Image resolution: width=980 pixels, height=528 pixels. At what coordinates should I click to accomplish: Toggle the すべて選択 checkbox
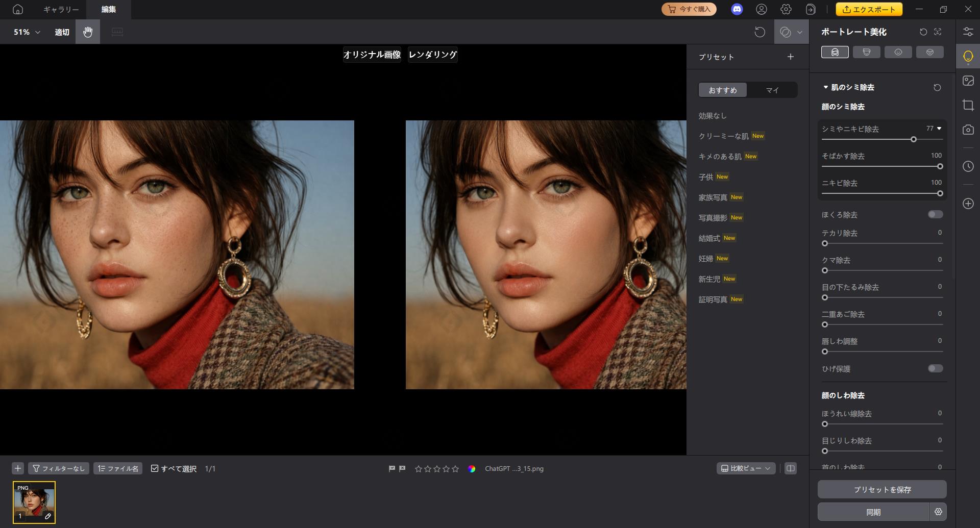point(155,468)
